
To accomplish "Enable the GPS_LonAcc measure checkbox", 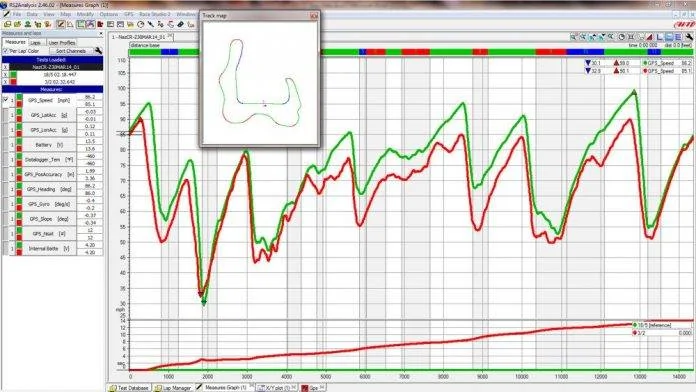I will click(x=5, y=130).
